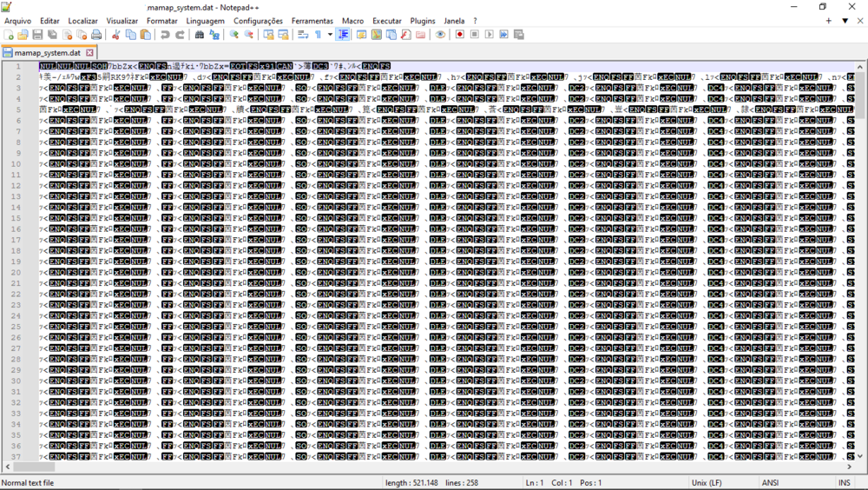Open the Configurações menu
This screenshot has width=868, height=490.
point(258,21)
